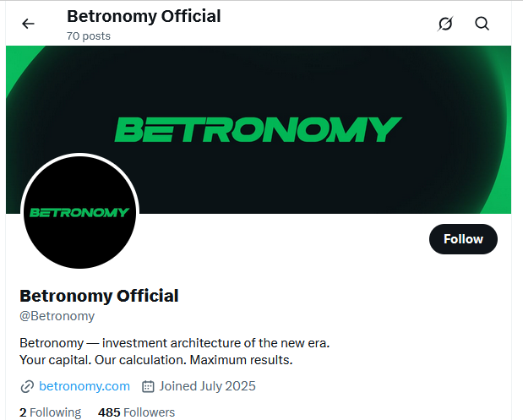Open the round Betronomy profile avatar

(79, 211)
